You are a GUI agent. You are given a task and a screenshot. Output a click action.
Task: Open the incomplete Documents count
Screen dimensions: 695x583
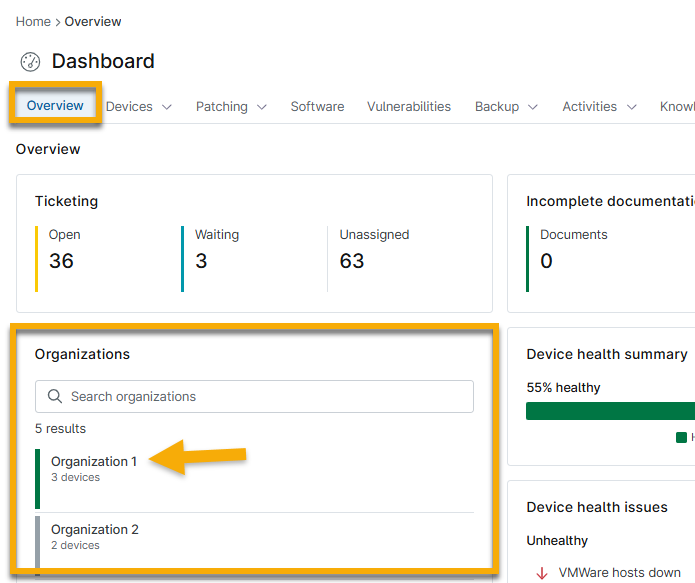tap(547, 261)
